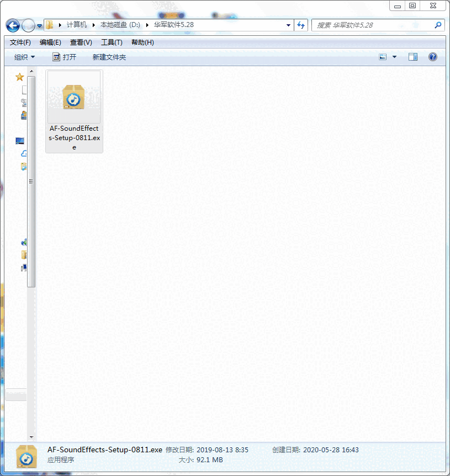Click the Forward navigation arrow
450x476 pixels.
[x=28, y=25]
